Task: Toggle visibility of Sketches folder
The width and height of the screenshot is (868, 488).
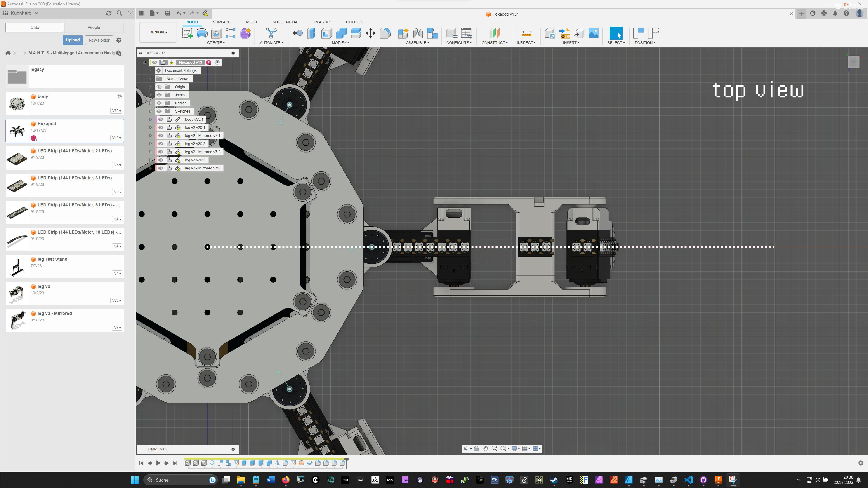Action: (x=159, y=111)
